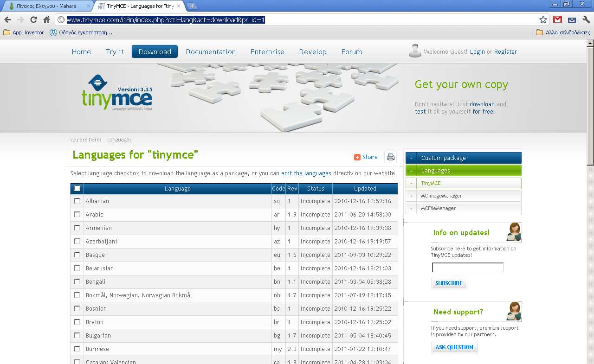
Task: Collapse the Languages sidebar section
Action: pos(463,170)
